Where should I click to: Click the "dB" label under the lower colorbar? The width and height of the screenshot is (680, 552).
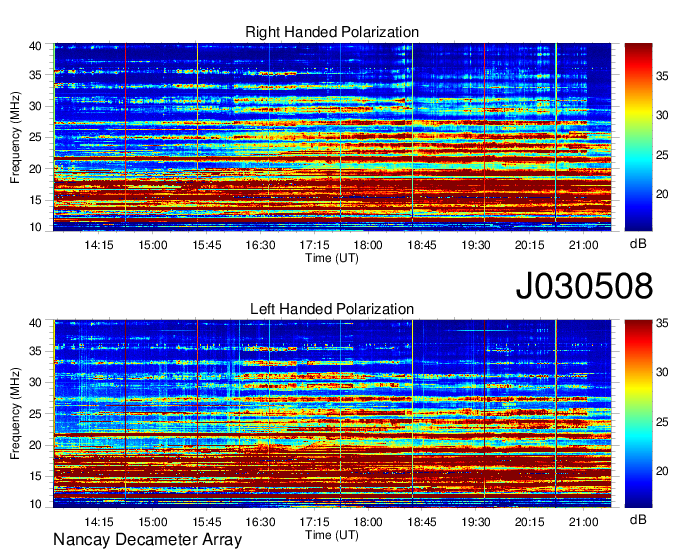coord(638,519)
